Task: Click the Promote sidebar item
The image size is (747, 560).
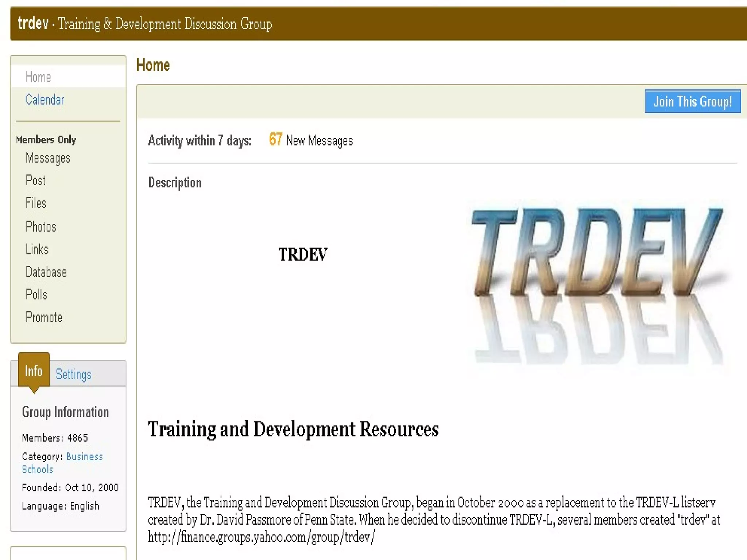Action: [44, 317]
